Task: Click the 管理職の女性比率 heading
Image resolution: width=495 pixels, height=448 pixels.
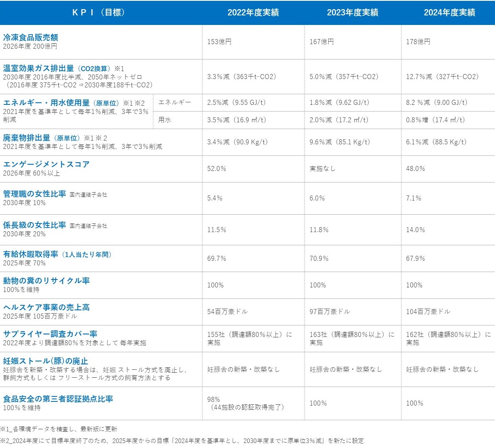Action: (35, 194)
